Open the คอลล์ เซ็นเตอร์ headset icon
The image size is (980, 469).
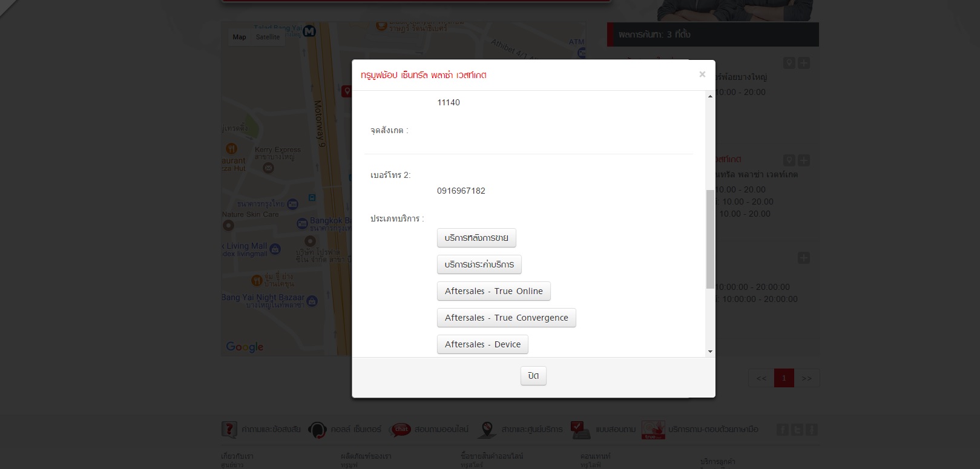(317, 430)
